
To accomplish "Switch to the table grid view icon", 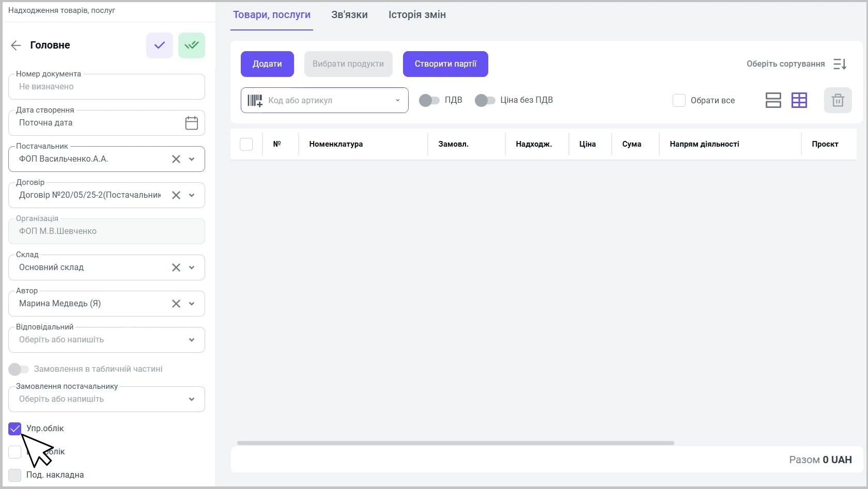I will (x=799, y=100).
